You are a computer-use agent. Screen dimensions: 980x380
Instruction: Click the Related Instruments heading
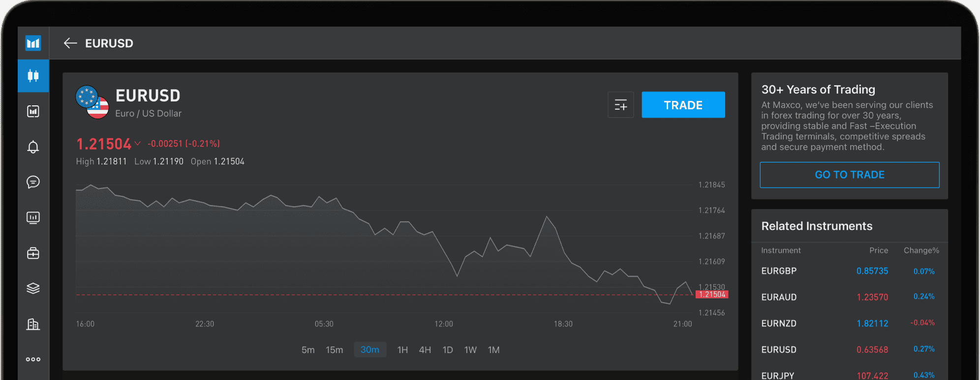tap(817, 226)
